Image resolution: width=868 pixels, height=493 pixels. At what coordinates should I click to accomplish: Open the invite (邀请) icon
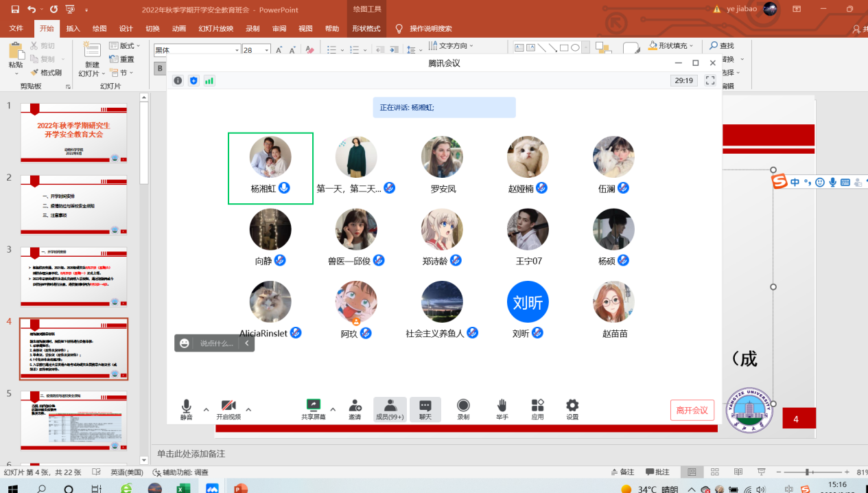(355, 406)
